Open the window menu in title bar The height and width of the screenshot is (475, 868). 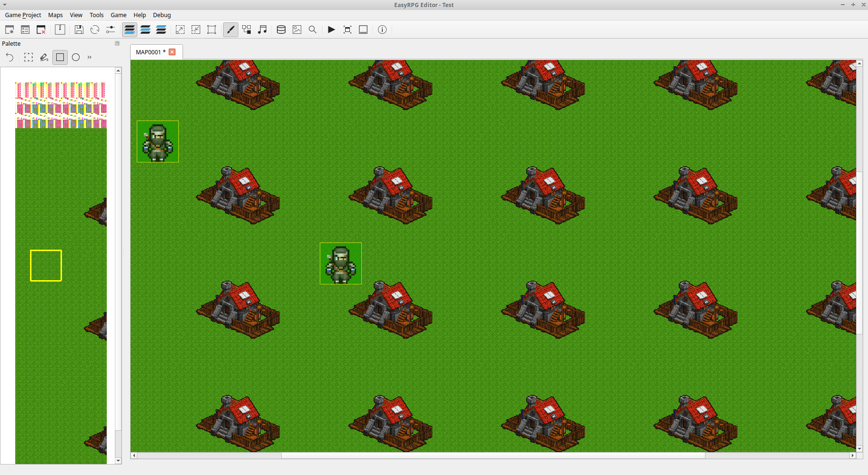(4, 5)
